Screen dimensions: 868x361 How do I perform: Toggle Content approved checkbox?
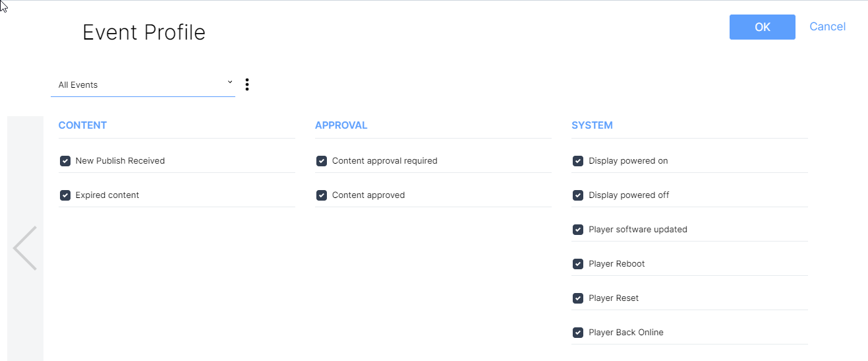(322, 195)
